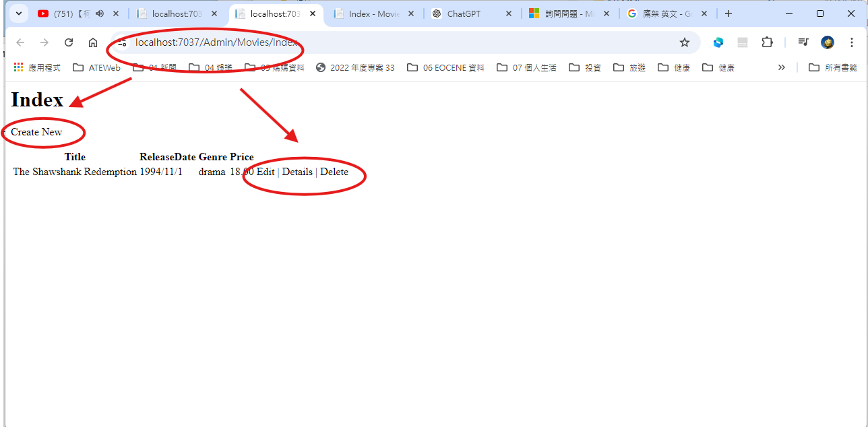Click the 1994/11/1 release date cell
The image size is (868, 427).
161,172
